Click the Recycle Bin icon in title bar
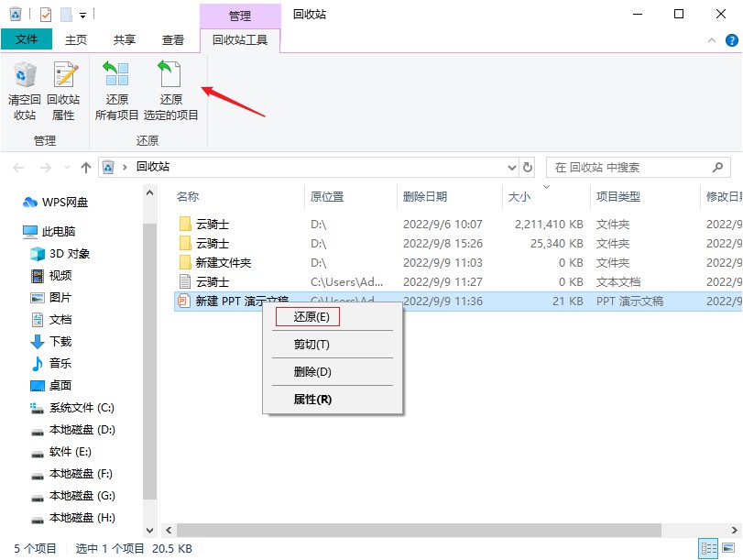Screen dimensions: 743x560 pyautogui.click(x=16, y=15)
